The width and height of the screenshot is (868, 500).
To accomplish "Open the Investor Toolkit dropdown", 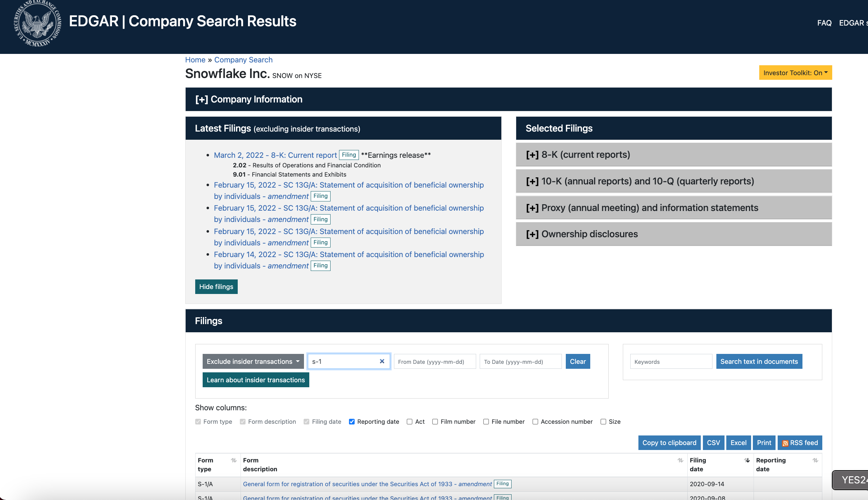I will pyautogui.click(x=795, y=73).
